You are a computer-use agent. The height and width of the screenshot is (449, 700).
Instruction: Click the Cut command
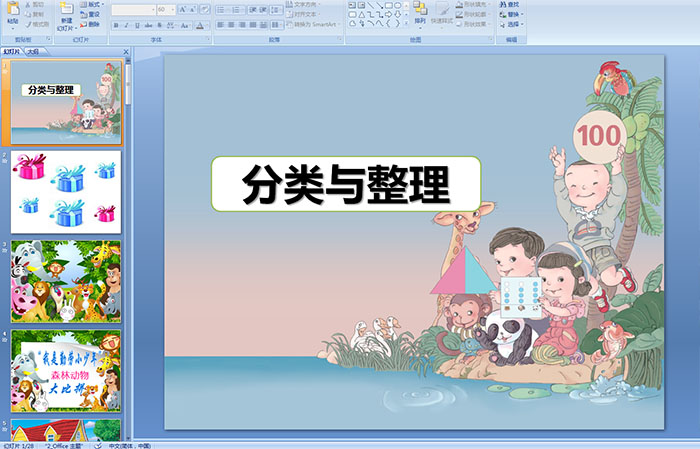click(x=35, y=5)
